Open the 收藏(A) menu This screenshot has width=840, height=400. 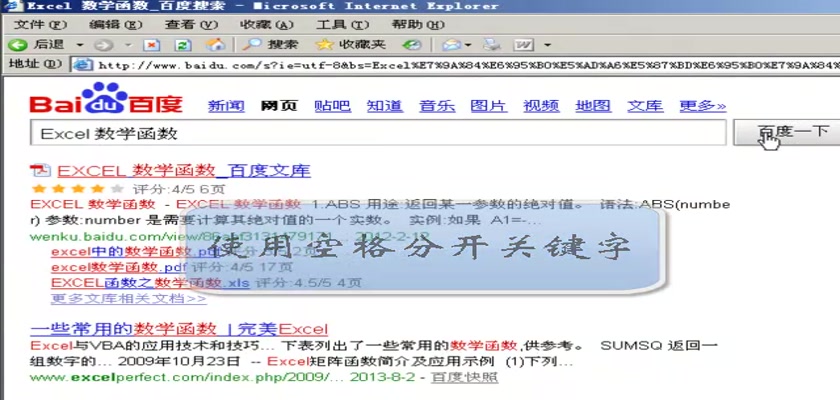tap(267, 25)
